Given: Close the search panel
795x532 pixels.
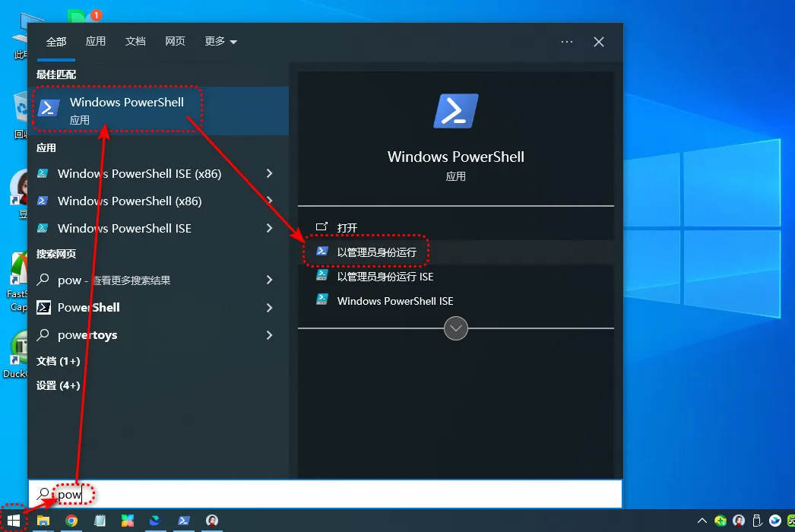Looking at the screenshot, I should click(599, 42).
